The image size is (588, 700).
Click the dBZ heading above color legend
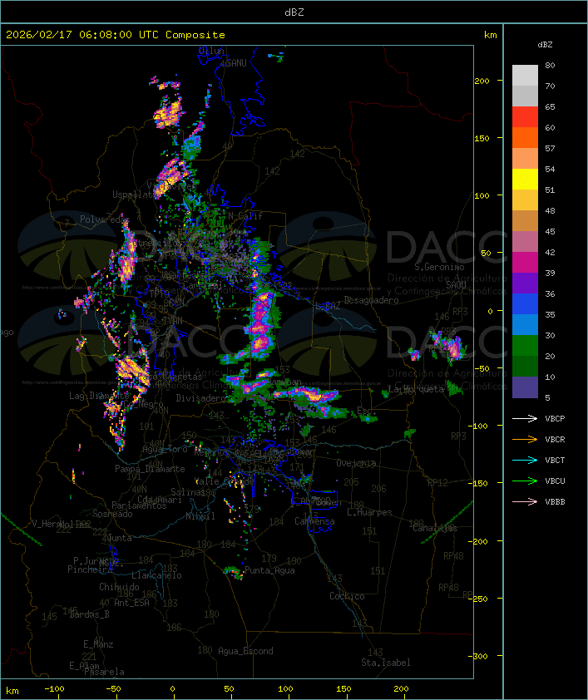(545, 45)
